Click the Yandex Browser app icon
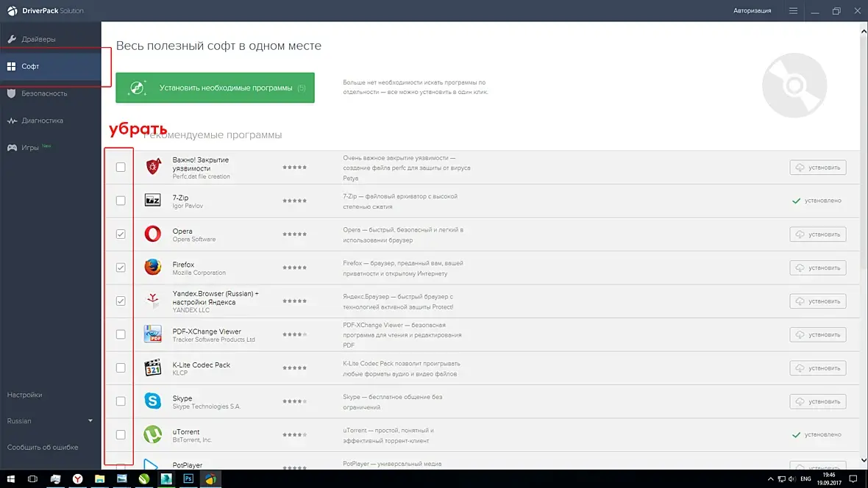This screenshot has height=488, width=868. [153, 301]
